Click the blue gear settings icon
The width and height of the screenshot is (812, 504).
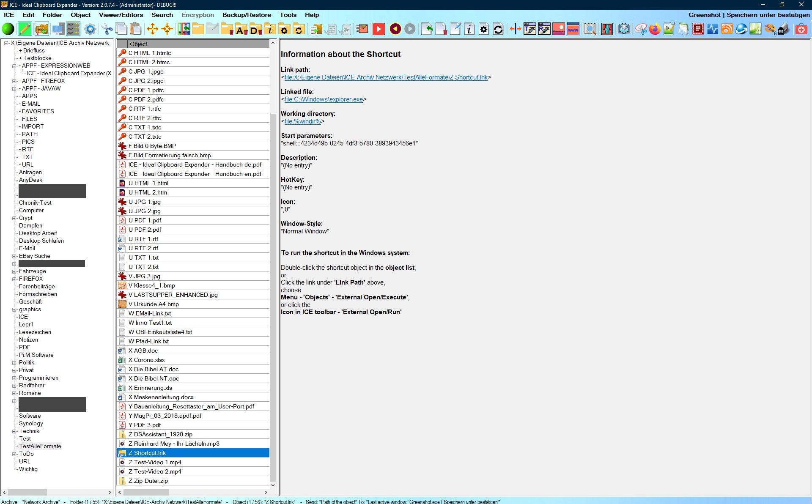tap(90, 29)
